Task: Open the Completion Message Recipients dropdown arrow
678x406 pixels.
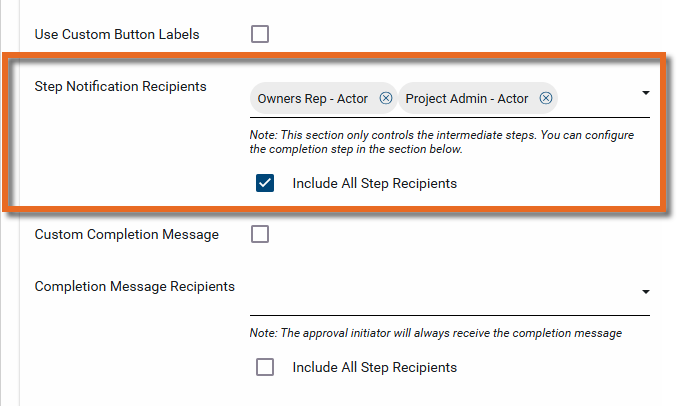Action: [x=646, y=292]
